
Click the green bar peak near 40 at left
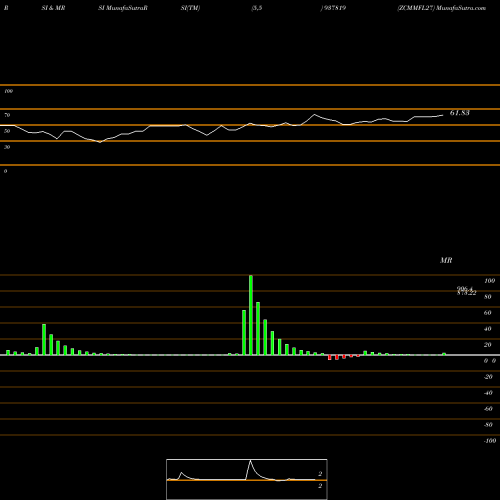(x=44, y=339)
